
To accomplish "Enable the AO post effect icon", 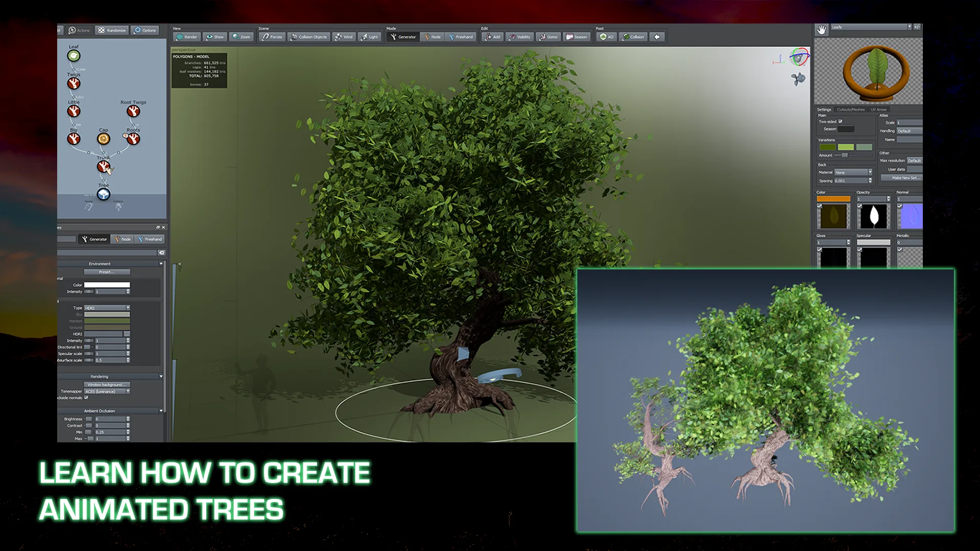I will point(606,37).
